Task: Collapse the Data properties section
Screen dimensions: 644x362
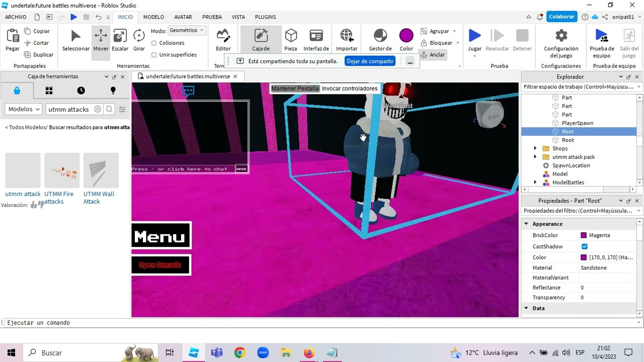Action: (x=526, y=308)
